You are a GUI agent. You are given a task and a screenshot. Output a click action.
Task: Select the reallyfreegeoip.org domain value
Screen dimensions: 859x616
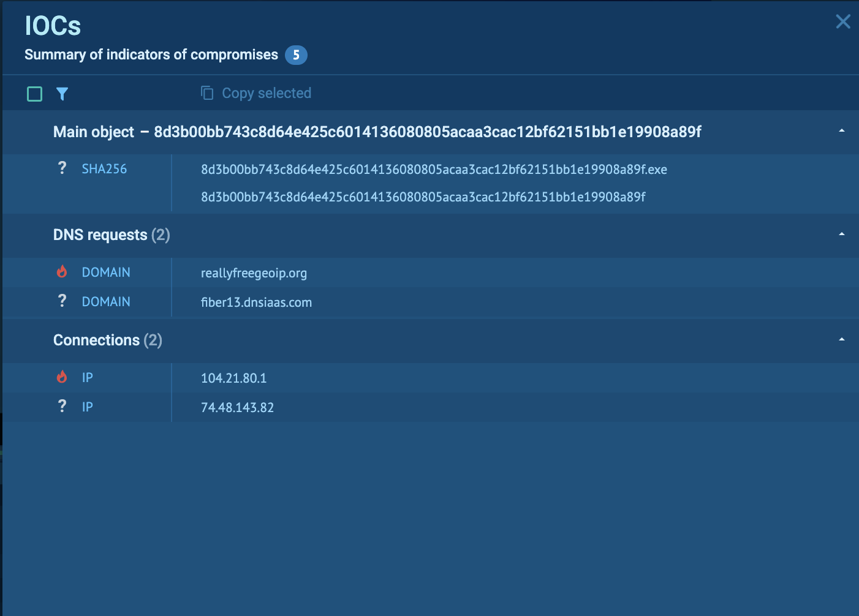[x=254, y=273]
